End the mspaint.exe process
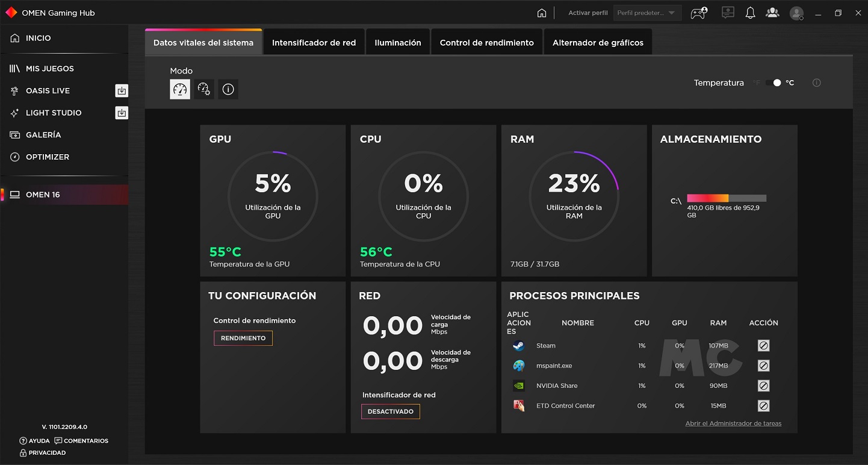The width and height of the screenshot is (868, 465). click(x=763, y=366)
